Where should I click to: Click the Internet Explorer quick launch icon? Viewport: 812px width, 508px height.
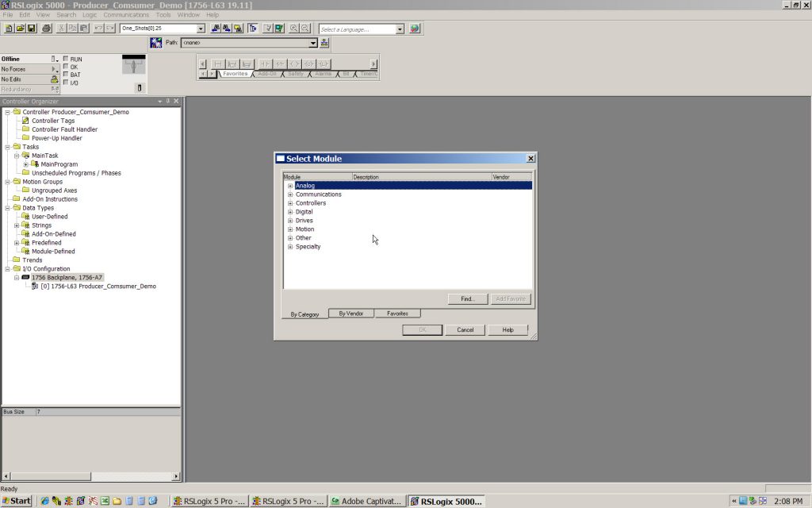44,501
